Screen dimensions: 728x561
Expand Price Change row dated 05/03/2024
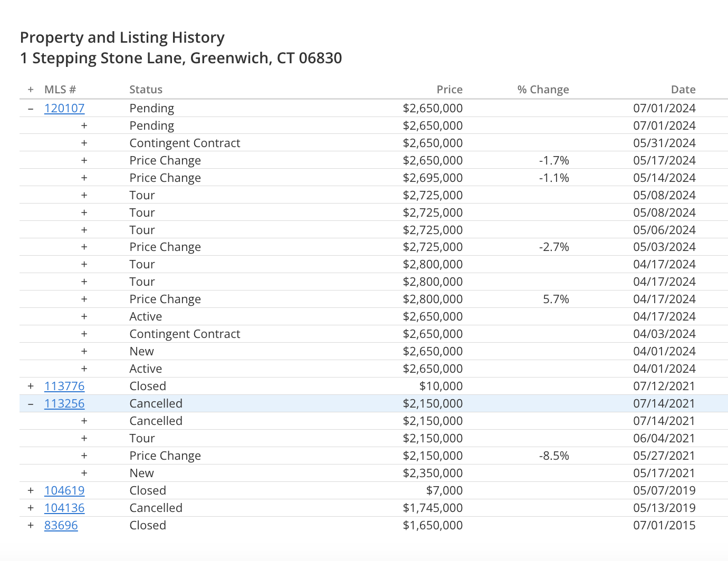[x=84, y=247]
